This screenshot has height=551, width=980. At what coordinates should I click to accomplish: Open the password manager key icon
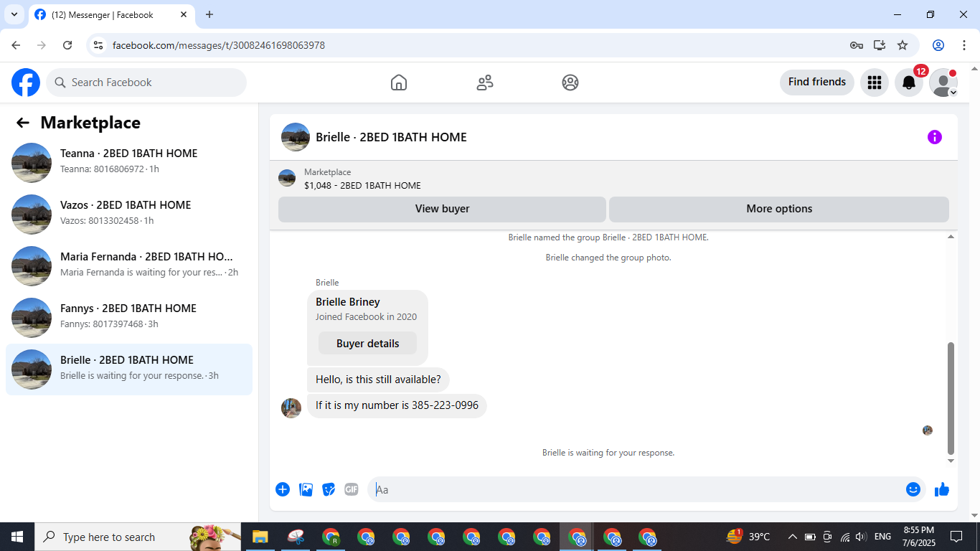[x=857, y=45]
